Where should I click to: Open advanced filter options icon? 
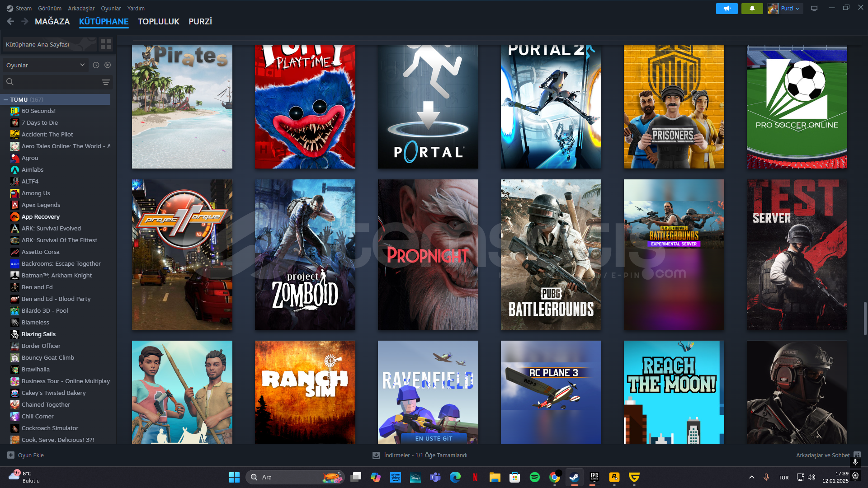pos(106,82)
